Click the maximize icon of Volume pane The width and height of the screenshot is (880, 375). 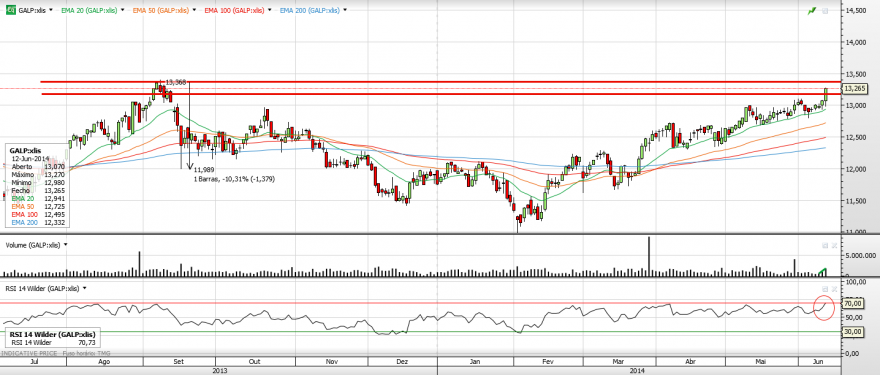[x=825, y=245]
